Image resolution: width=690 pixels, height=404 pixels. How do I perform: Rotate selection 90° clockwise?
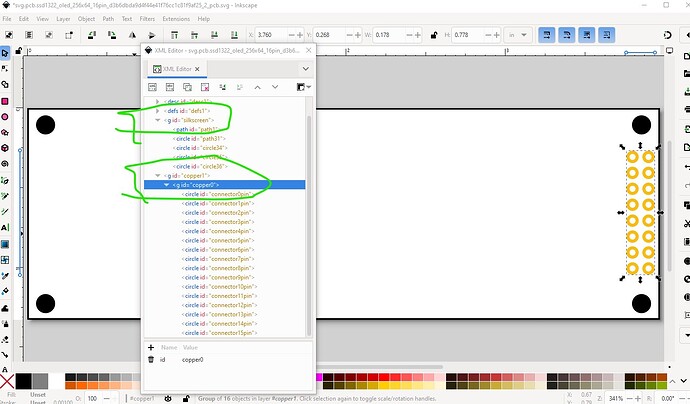click(112, 35)
